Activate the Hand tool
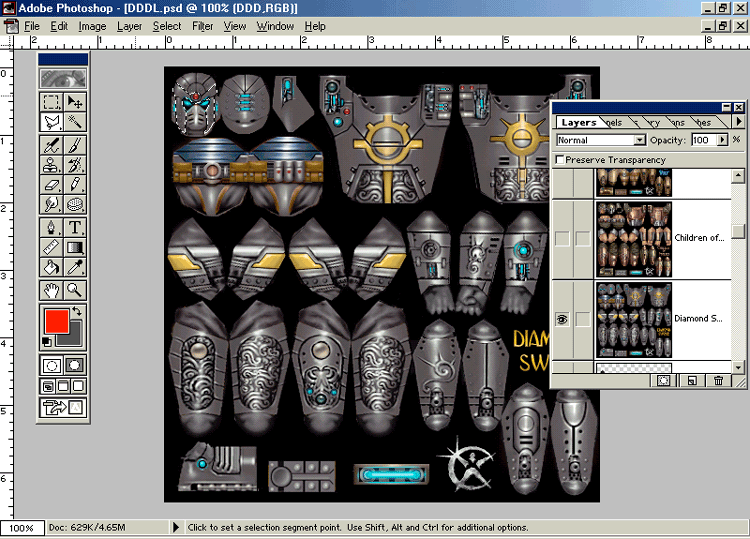750x539 pixels. click(52, 290)
